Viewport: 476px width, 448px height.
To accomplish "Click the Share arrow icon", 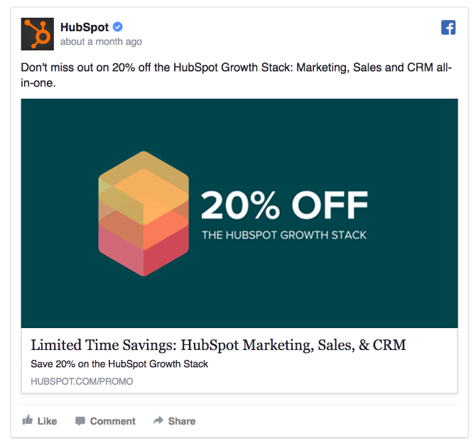I will coord(158,421).
